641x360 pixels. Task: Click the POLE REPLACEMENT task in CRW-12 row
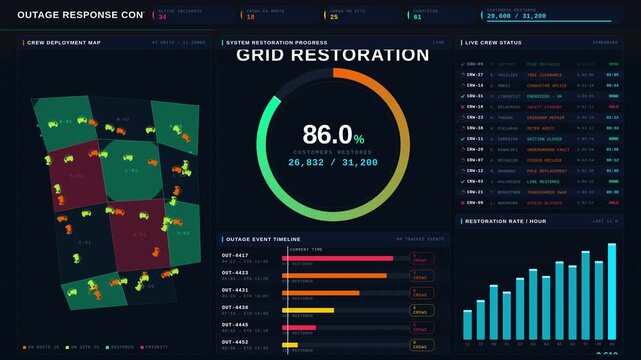tap(547, 171)
